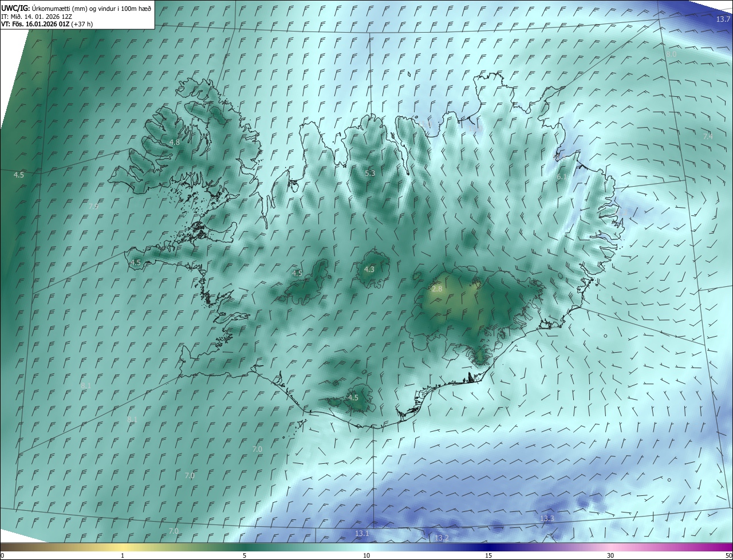733x560 pixels.
Task: Click the 13.1 value label on map
Action: point(362,533)
